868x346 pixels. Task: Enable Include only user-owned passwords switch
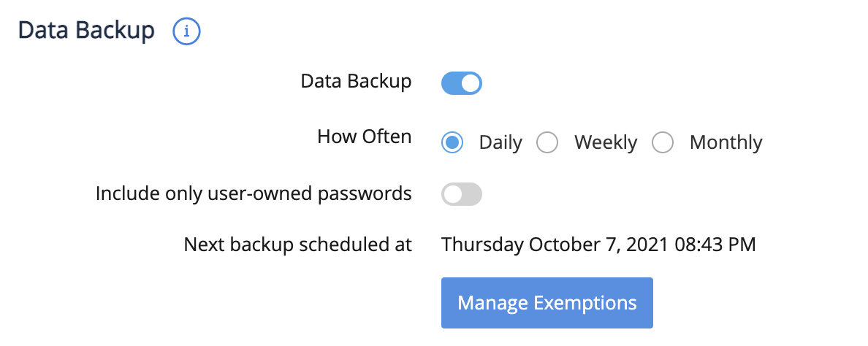pyautogui.click(x=461, y=194)
